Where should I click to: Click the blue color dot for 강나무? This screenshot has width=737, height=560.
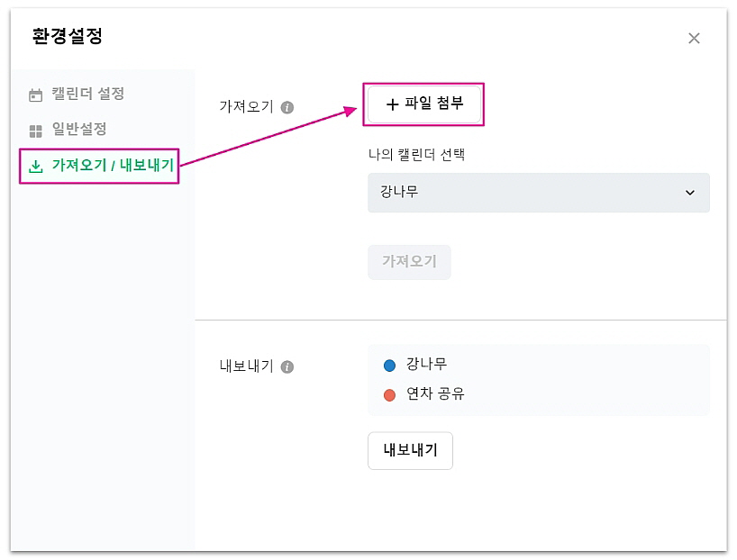click(x=390, y=366)
